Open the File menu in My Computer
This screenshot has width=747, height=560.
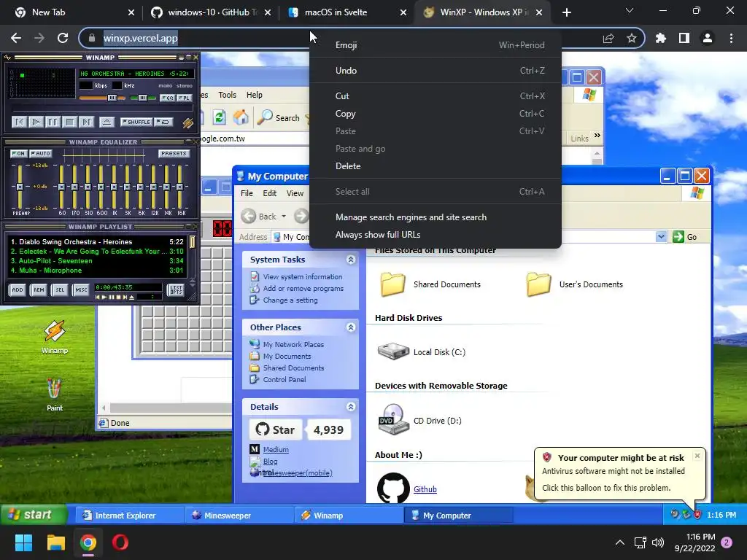[247, 193]
